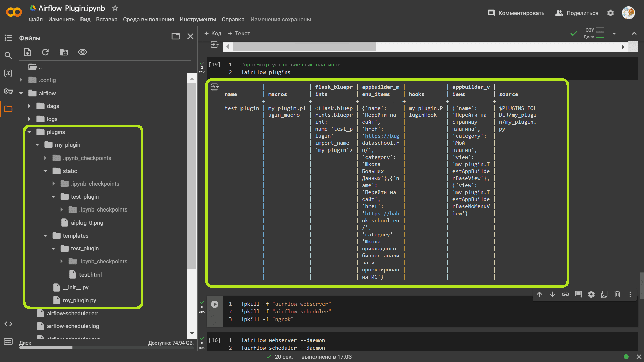Open the variables {x} sidebar panel
This screenshot has height=362, width=644.
[8, 73]
